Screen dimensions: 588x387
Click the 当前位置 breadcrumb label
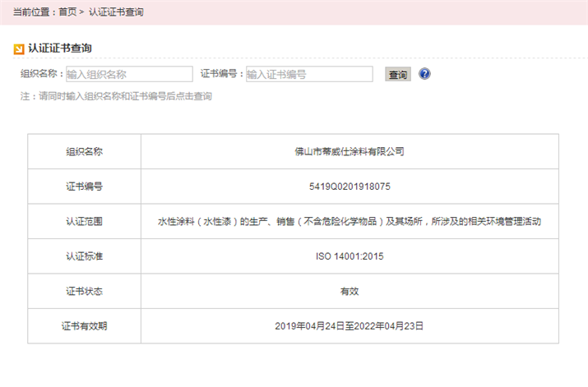click(x=31, y=12)
